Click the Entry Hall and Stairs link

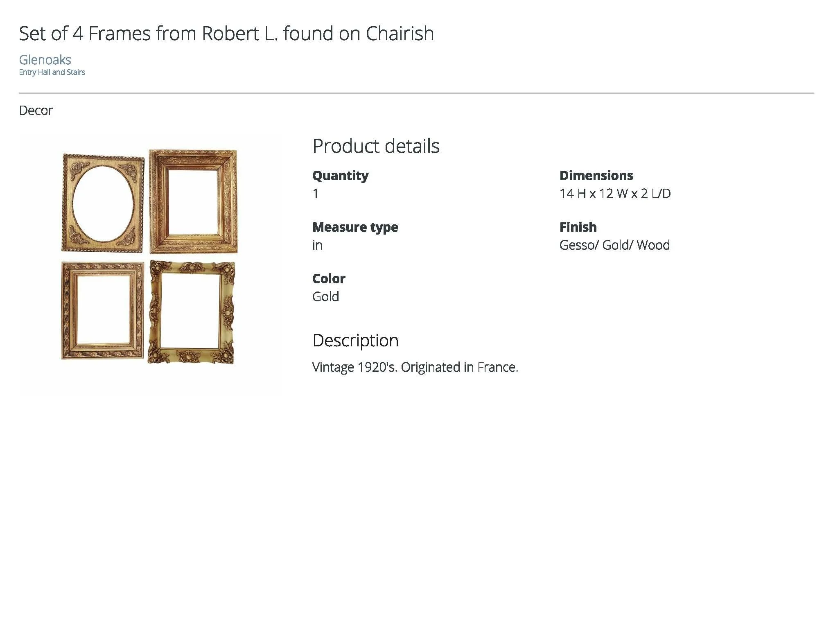coord(52,72)
